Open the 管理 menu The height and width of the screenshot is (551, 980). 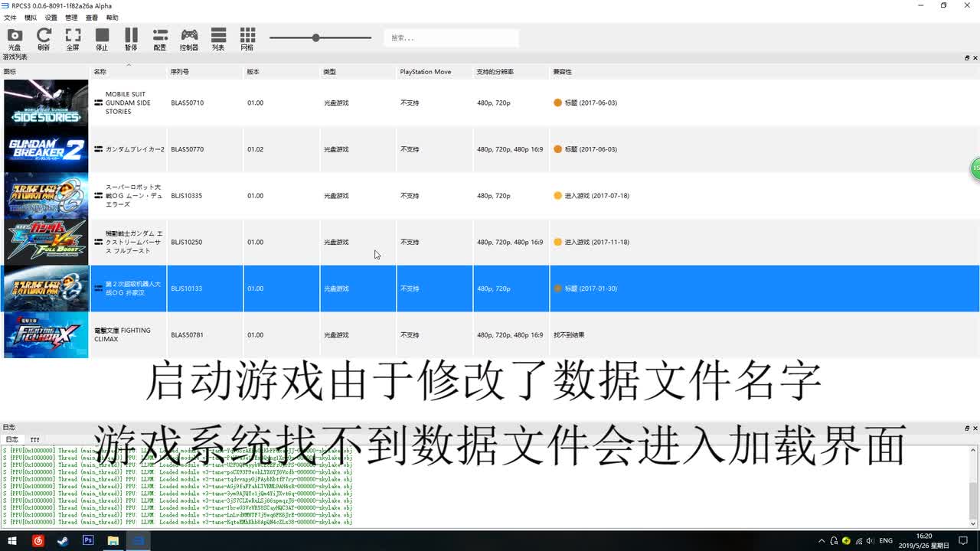[71, 18]
